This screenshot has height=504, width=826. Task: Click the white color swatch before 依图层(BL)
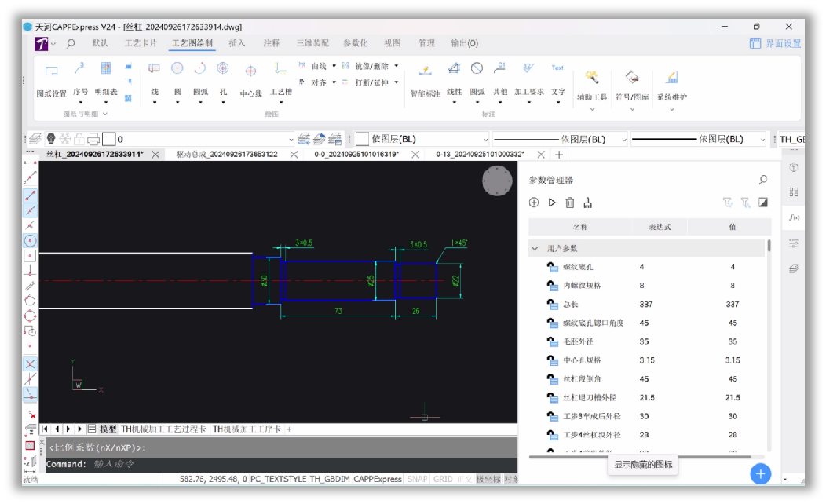362,139
